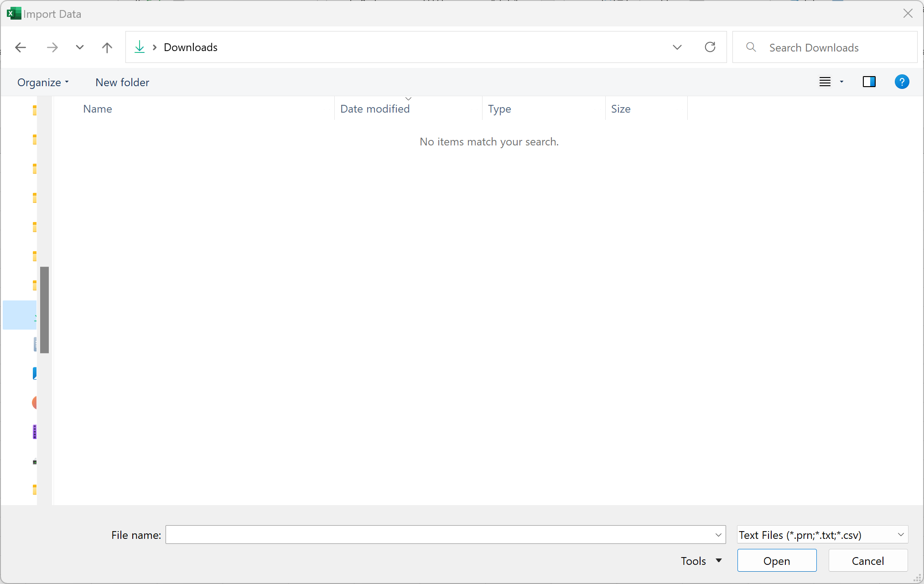Open the Tools menu
Image resolution: width=924 pixels, height=584 pixels.
701,561
